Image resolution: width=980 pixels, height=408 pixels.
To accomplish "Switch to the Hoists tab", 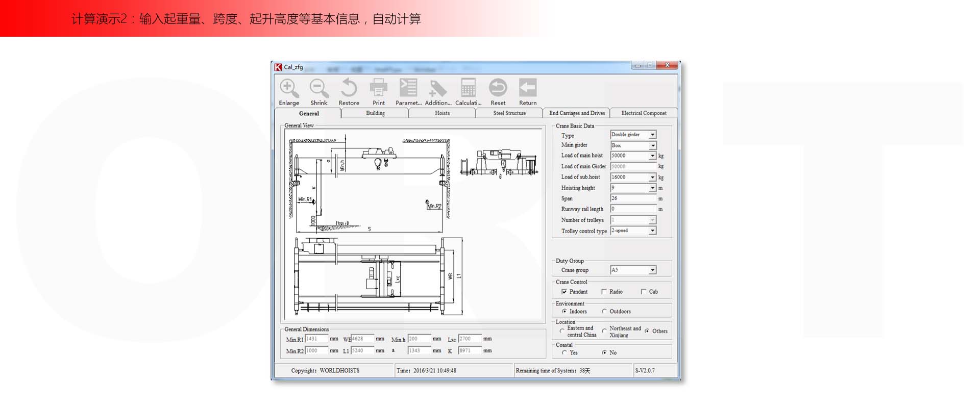I will click(442, 113).
